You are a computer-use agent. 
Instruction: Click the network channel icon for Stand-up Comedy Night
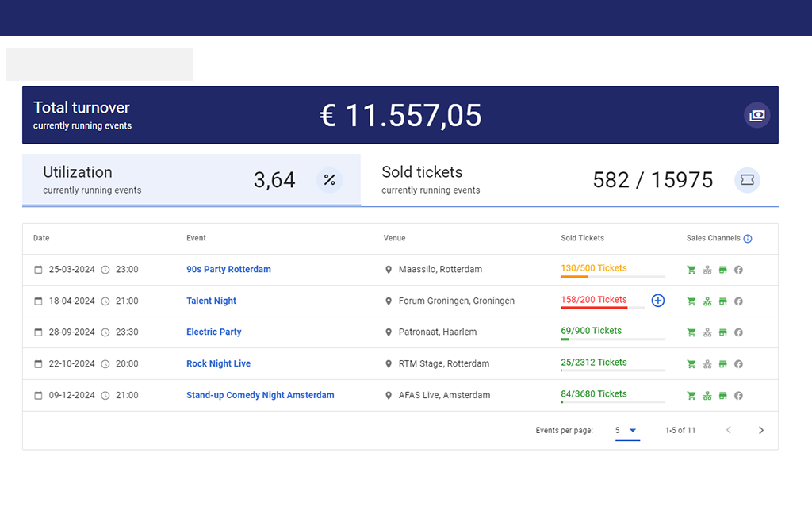[707, 396]
